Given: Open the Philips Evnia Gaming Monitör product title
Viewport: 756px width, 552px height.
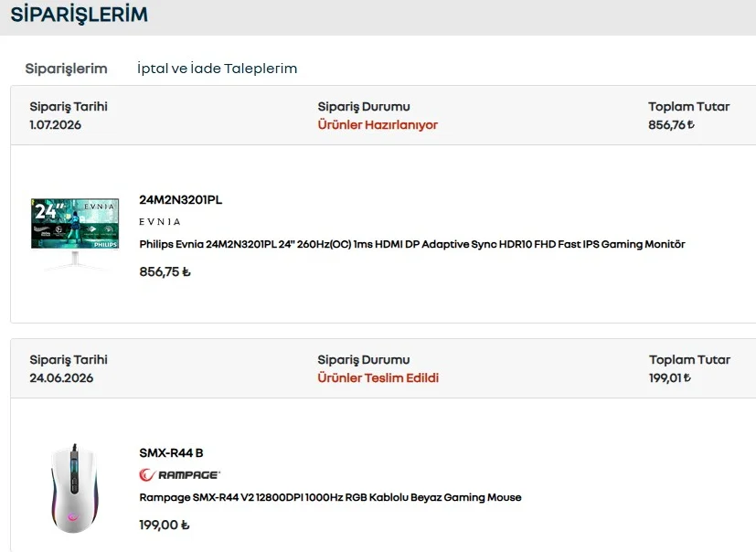Looking at the screenshot, I should point(412,244).
